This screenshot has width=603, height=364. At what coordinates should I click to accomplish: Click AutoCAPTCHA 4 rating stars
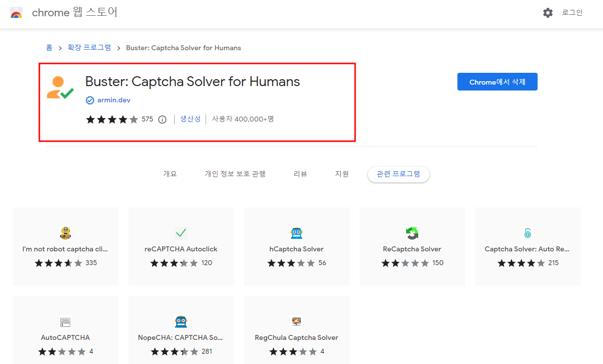pos(62,352)
